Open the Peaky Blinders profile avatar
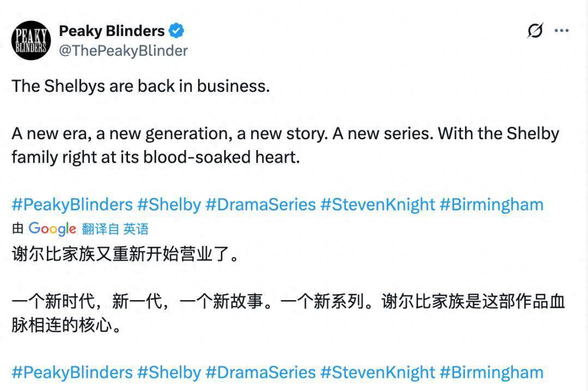The image size is (588, 391). (x=31, y=40)
